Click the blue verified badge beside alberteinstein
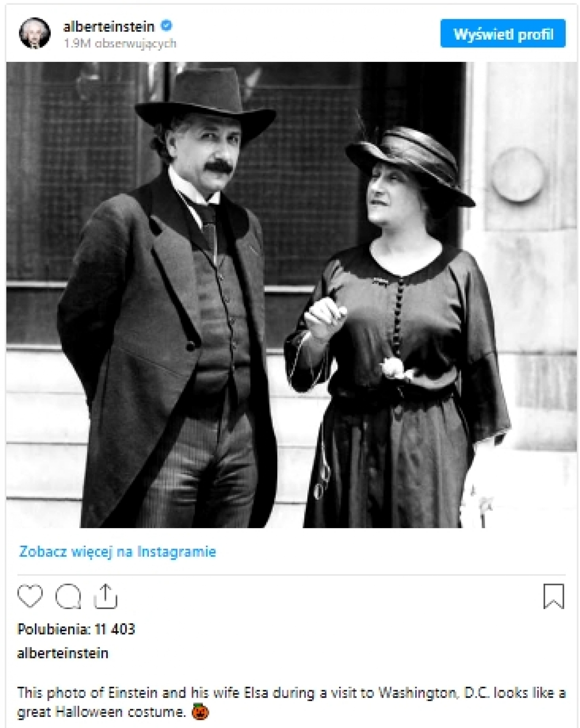The height and width of the screenshot is (728, 580). pos(166,26)
